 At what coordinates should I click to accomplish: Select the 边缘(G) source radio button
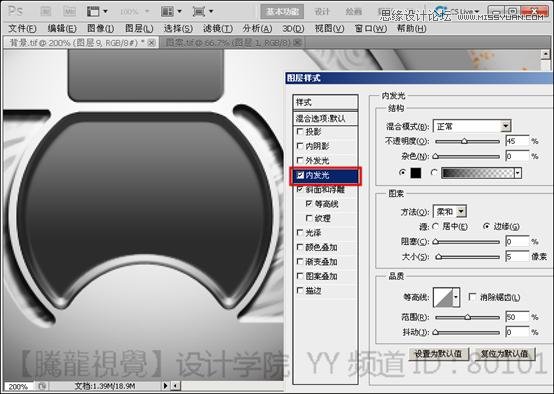click(x=487, y=226)
